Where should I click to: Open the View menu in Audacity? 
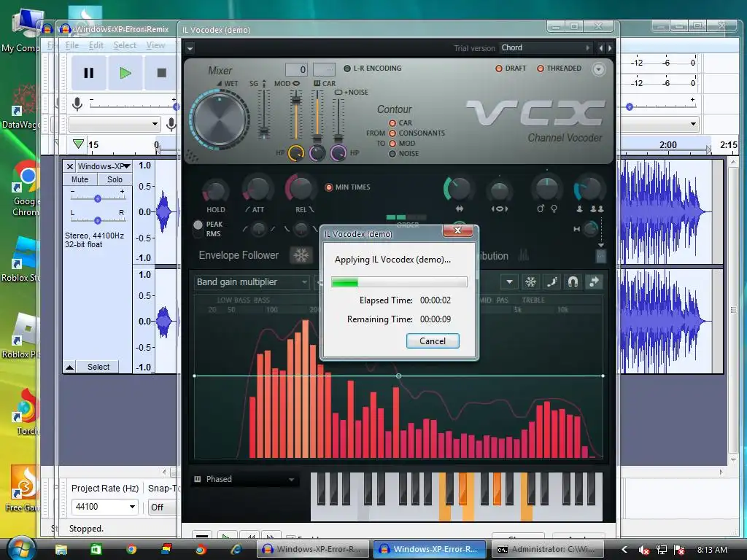155,45
